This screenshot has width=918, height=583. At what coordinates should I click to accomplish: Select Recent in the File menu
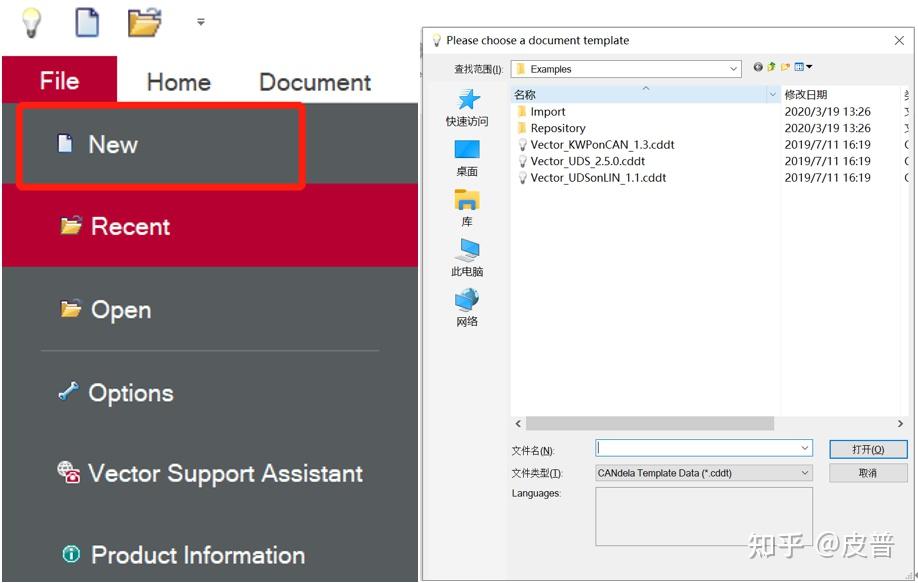(210, 226)
